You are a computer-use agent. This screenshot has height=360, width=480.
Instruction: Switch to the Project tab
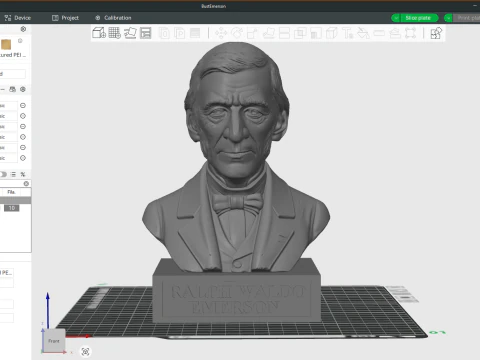pyautogui.click(x=65, y=18)
